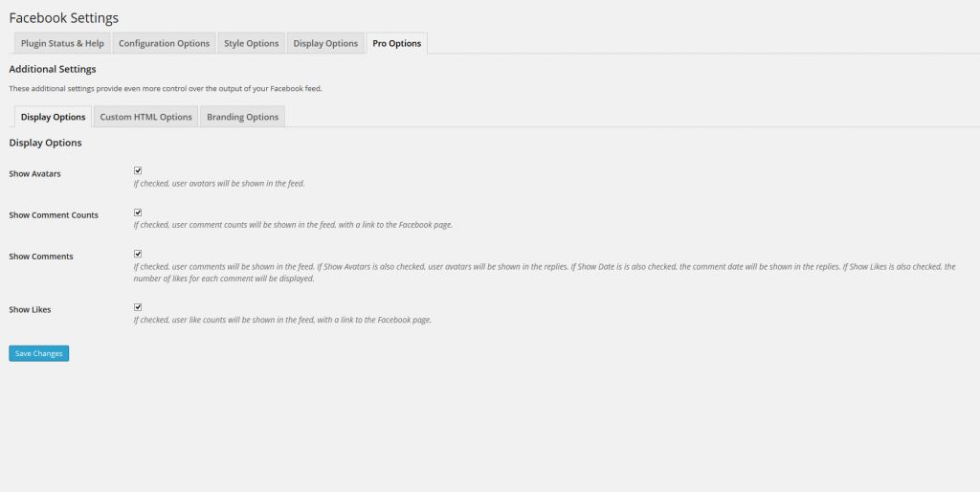Click the Pro Options tab
Screen dimensions: 980x492
point(396,43)
